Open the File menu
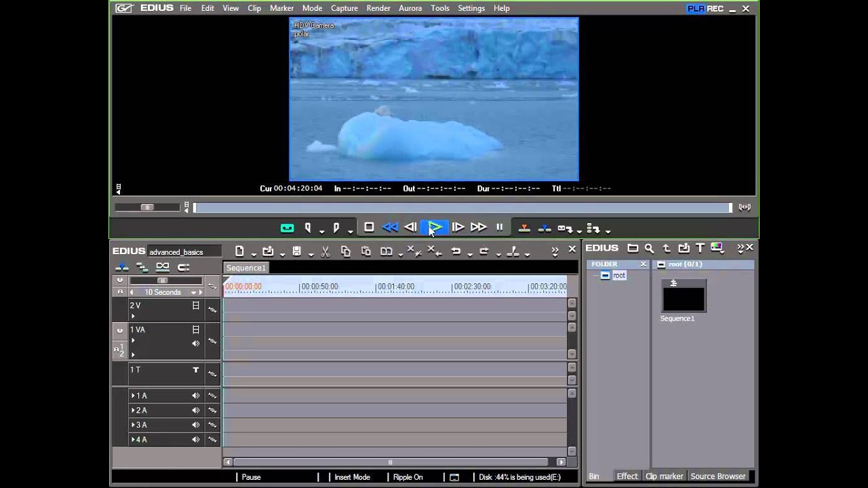The height and width of the screenshot is (488, 868). 185,8
